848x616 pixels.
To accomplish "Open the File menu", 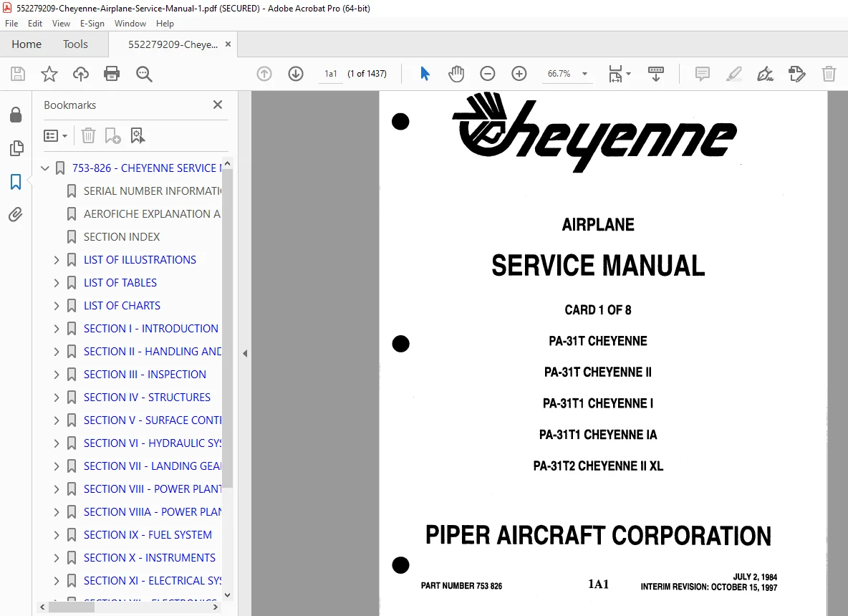I will pyautogui.click(x=11, y=24).
